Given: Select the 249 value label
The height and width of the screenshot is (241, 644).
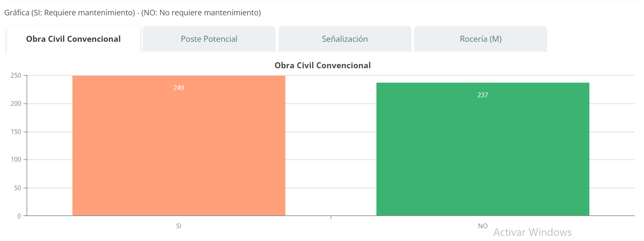Looking at the screenshot, I should pyautogui.click(x=178, y=88).
